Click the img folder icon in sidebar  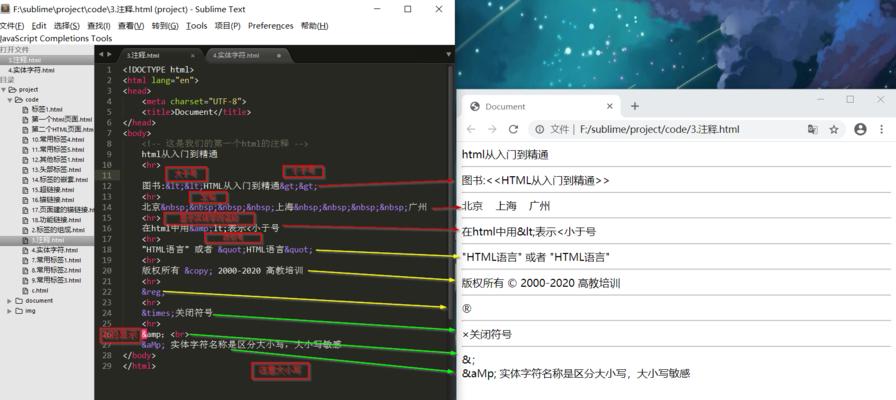(x=19, y=311)
